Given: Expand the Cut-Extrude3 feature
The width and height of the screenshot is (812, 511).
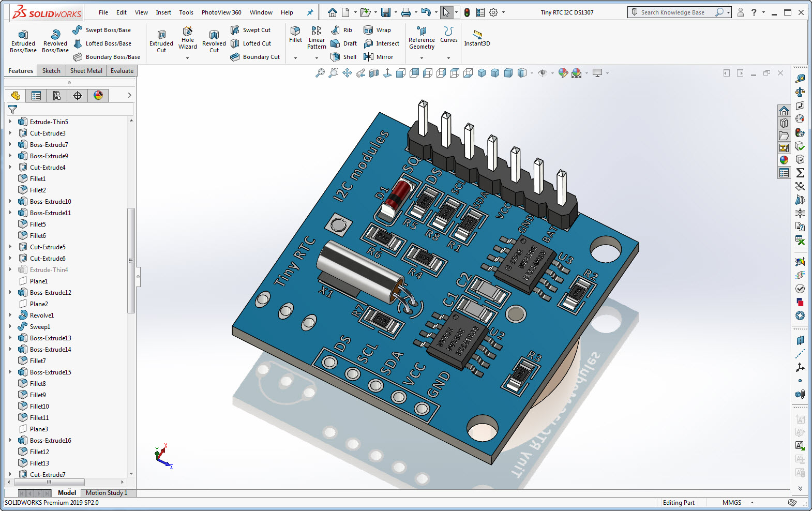Looking at the screenshot, I should 10,133.
